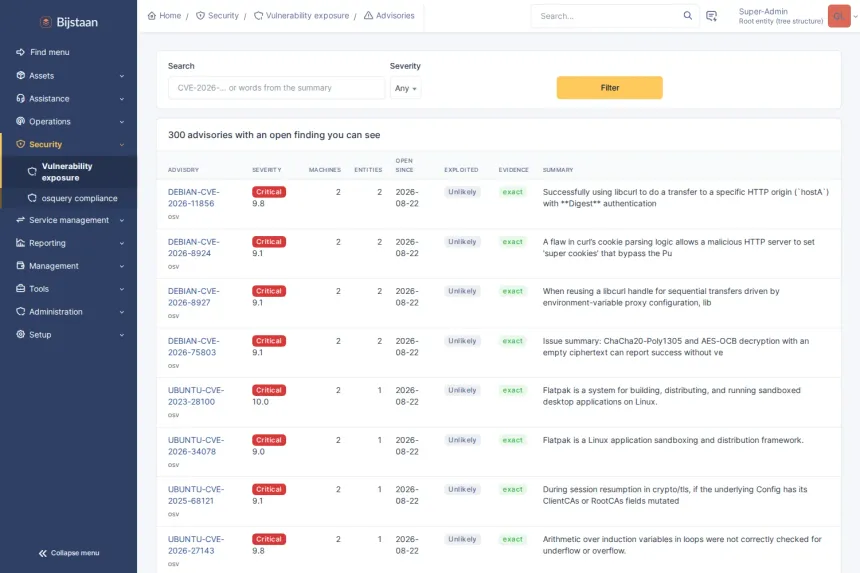Click the Operations icon in the sidebar
This screenshot has width=860, height=573.
tap(20, 121)
